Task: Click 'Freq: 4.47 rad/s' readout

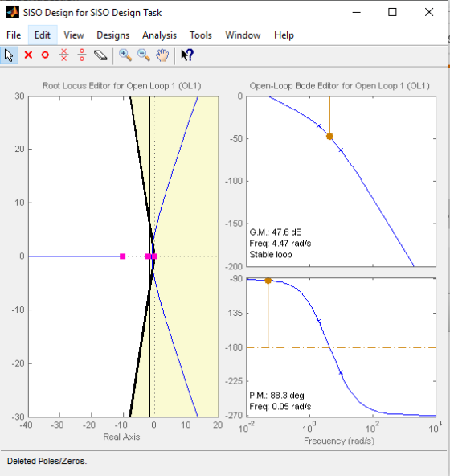Action: click(280, 244)
